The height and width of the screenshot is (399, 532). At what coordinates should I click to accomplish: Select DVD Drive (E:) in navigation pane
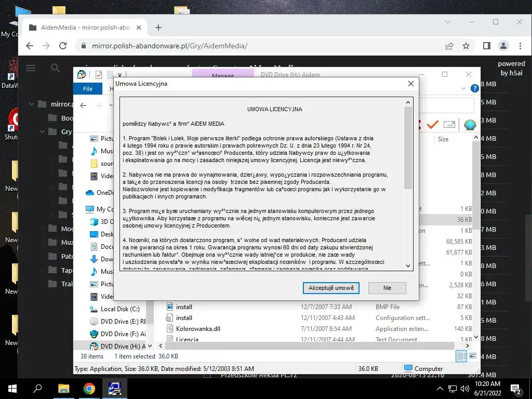click(117, 321)
